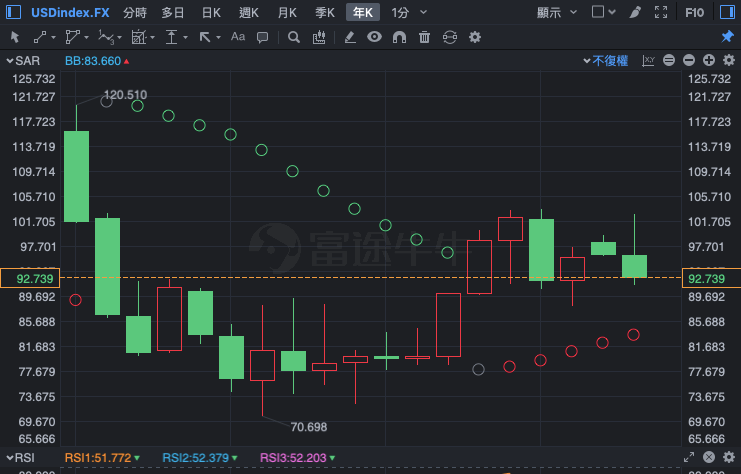Open the magnifier search tool
The width and height of the screenshot is (741, 474).
coord(294,37)
